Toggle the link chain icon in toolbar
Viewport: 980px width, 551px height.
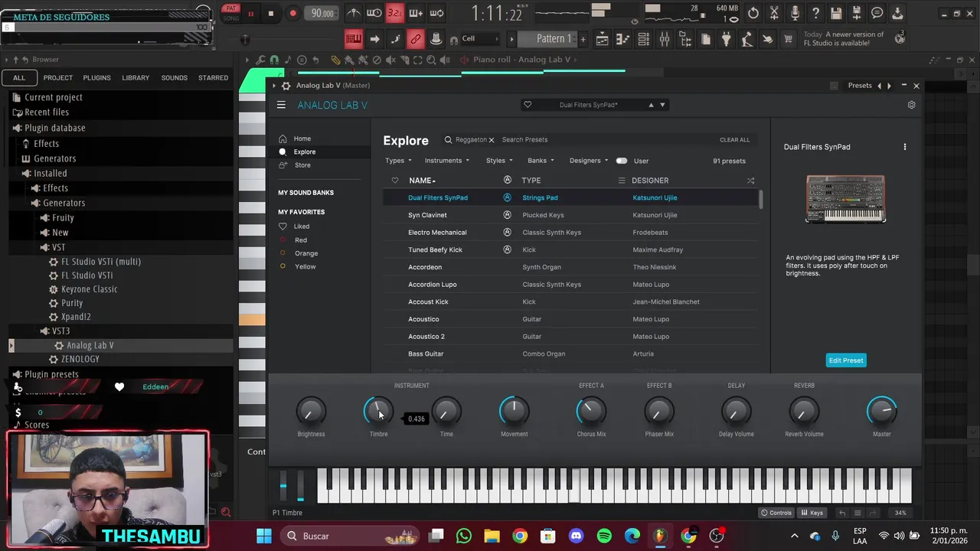(416, 39)
